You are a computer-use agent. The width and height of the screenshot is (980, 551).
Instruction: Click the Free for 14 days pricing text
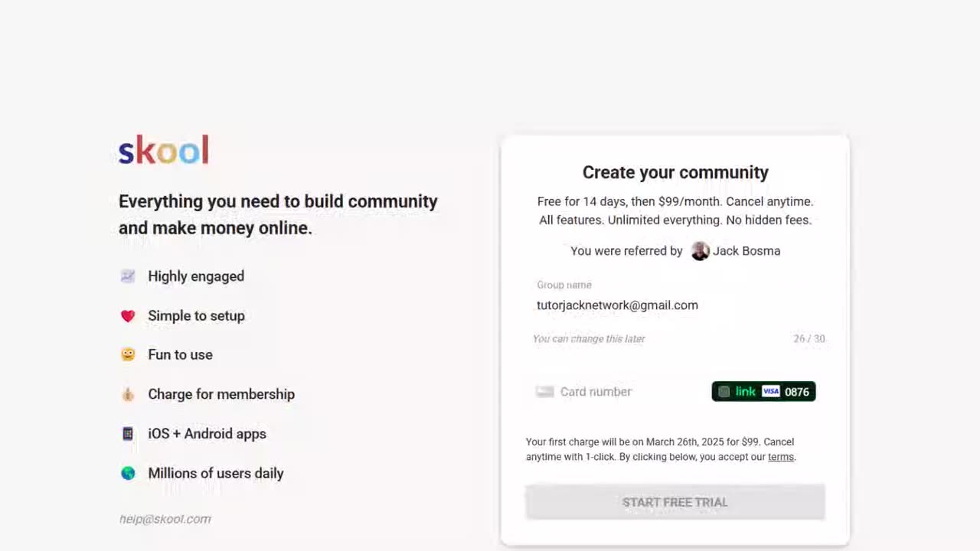pyautogui.click(x=675, y=210)
